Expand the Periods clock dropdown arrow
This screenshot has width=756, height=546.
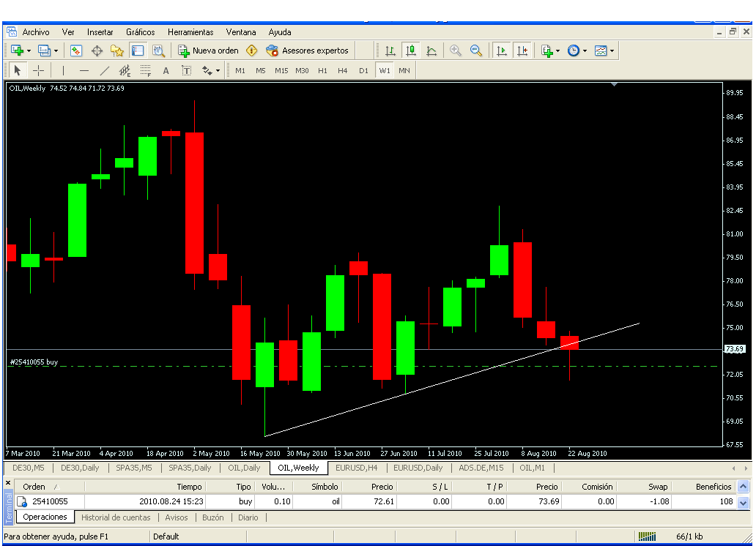point(585,51)
